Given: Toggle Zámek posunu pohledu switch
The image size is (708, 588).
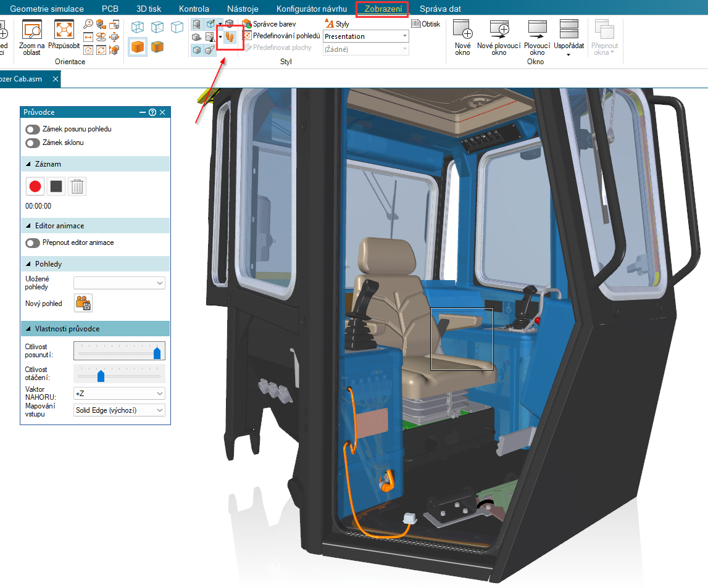Looking at the screenshot, I should tap(33, 130).
